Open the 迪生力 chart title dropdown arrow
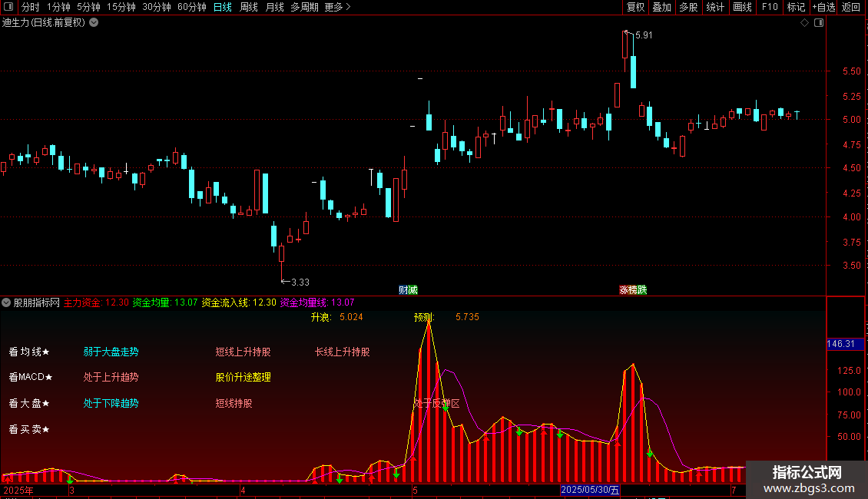 [x=94, y=23]
